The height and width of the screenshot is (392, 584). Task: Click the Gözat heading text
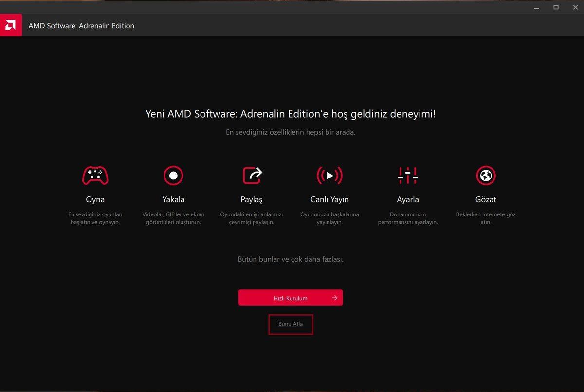coord(486,199)
